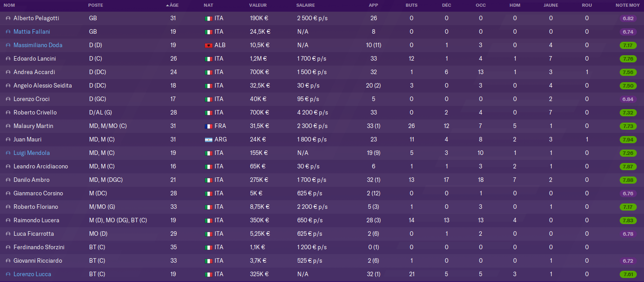This screenshot has width=644, height=282.
Task: Click the SALAIRE column header
Action: 306,5
